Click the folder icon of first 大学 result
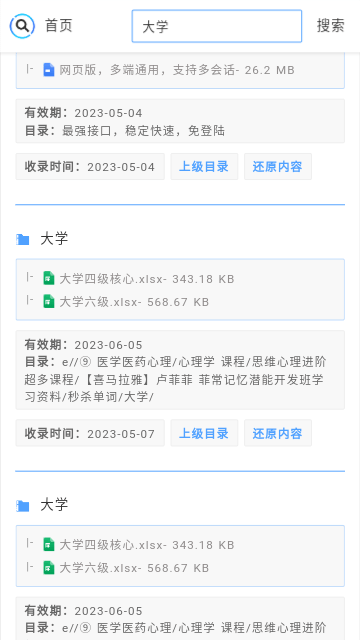 [x=22, y=240]
